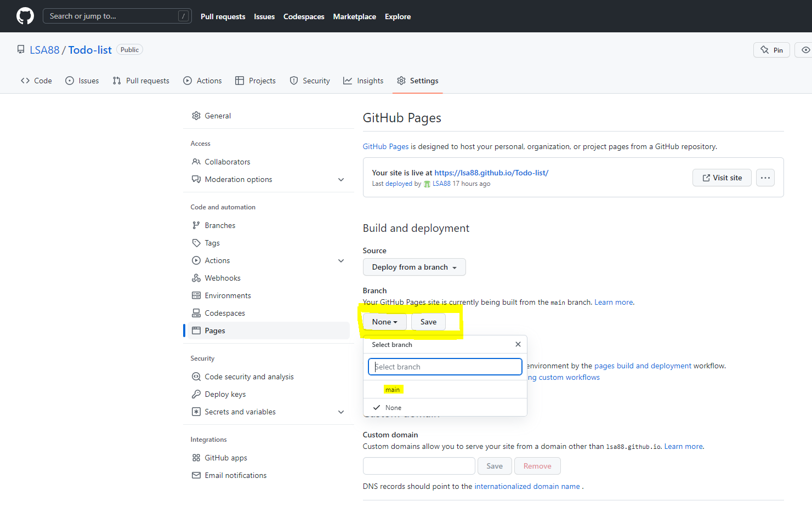Viewport: 812px width, 507px height.
Task: Click Marketplace in top navigation
Action: (354, 16)
